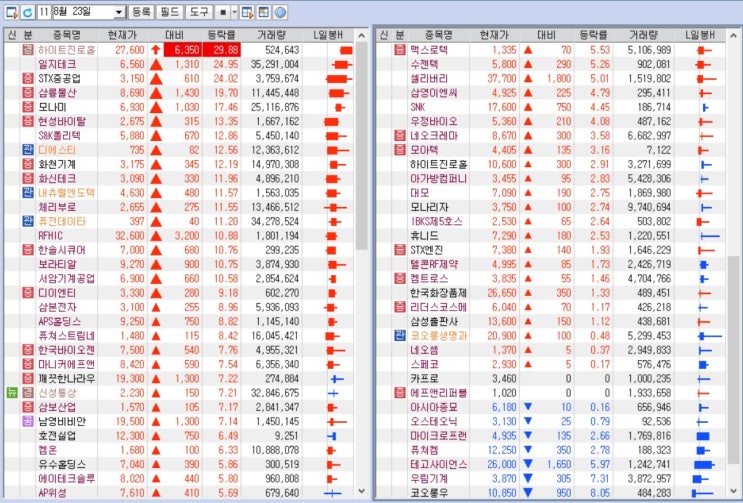Click the daily candle chart in the 셀리버리 row

[706, 79]
